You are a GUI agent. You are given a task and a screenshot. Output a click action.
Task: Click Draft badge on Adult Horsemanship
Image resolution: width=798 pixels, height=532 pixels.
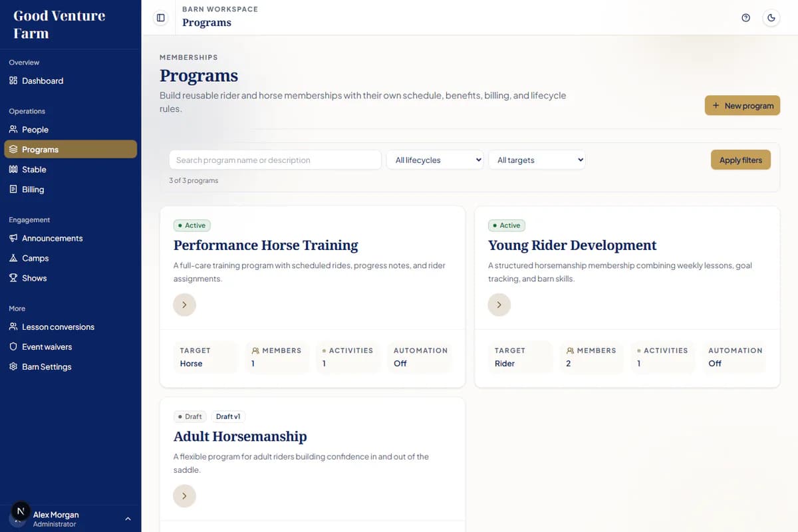[190, 416]
